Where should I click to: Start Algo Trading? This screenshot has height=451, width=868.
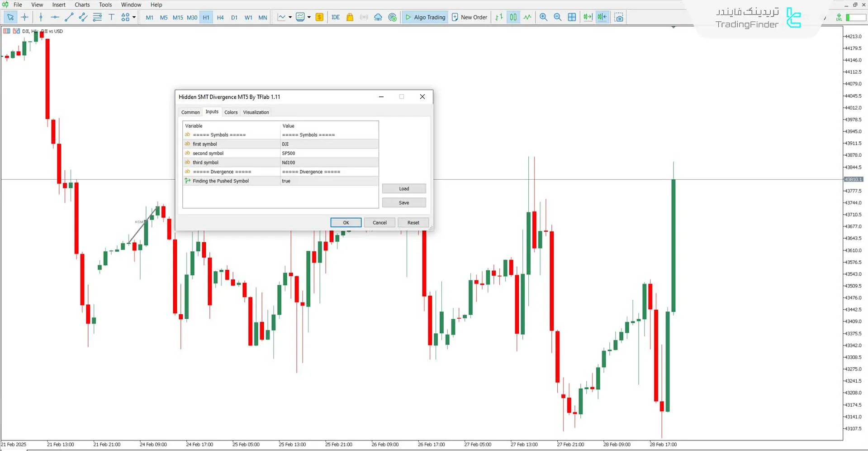click(x=424, y=17)
